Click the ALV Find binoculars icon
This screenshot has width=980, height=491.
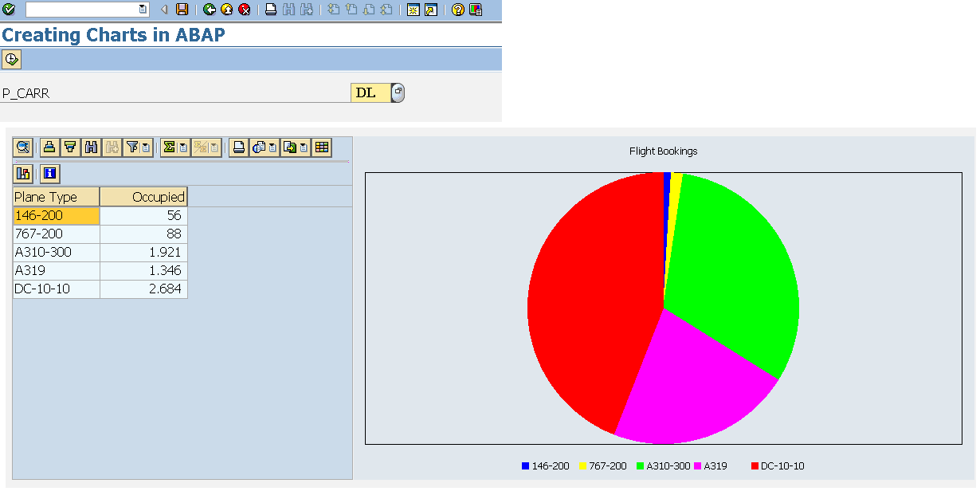[91, 147]
